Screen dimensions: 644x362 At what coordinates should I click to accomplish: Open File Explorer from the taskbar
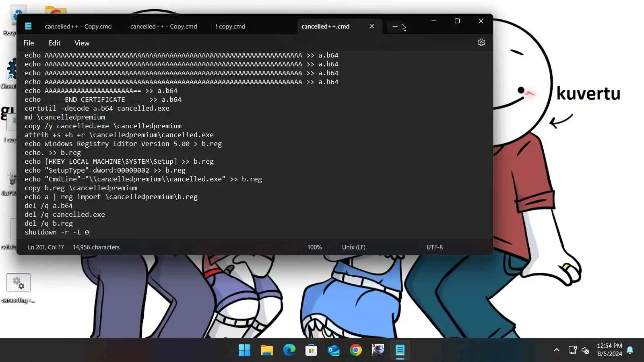267,350
